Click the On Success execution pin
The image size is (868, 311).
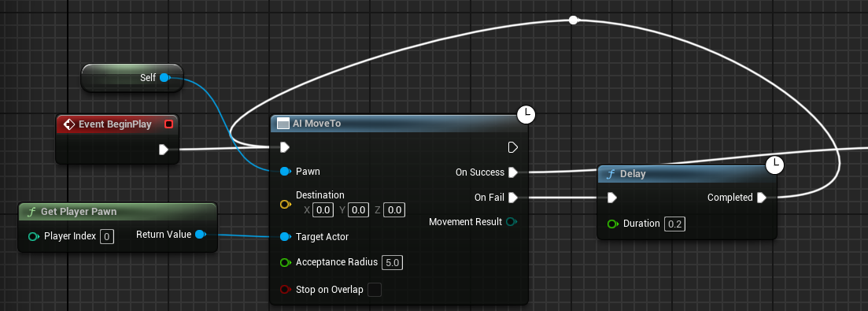tap(512, 172)
